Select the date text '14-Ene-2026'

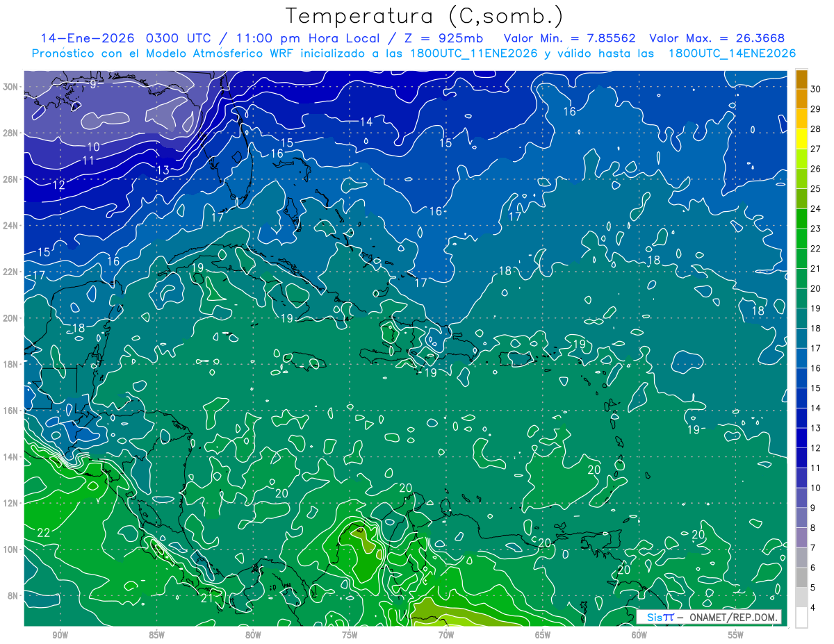[x=87, y=38]
